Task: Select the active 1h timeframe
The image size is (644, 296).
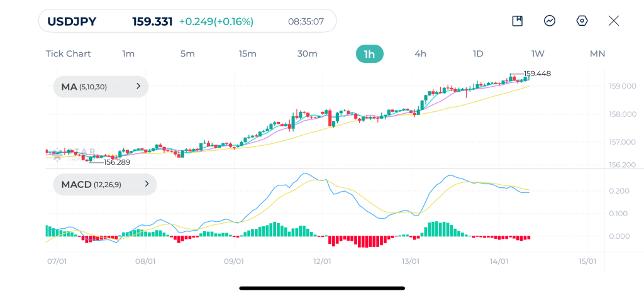Action: coord(369,54)
